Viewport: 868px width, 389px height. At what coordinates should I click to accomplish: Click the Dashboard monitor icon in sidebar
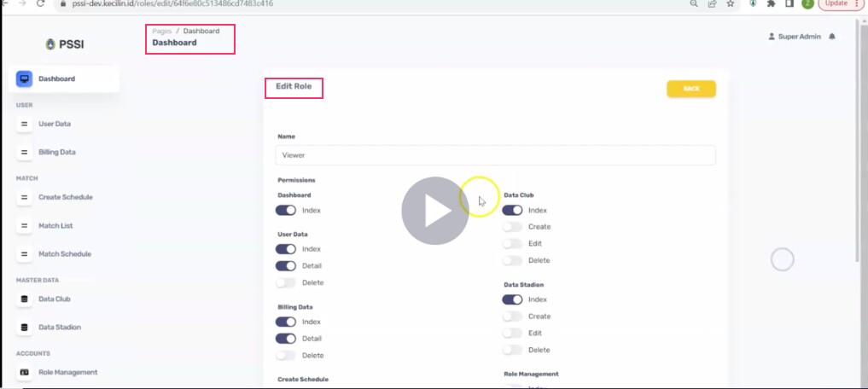click(x=24, y=78)
